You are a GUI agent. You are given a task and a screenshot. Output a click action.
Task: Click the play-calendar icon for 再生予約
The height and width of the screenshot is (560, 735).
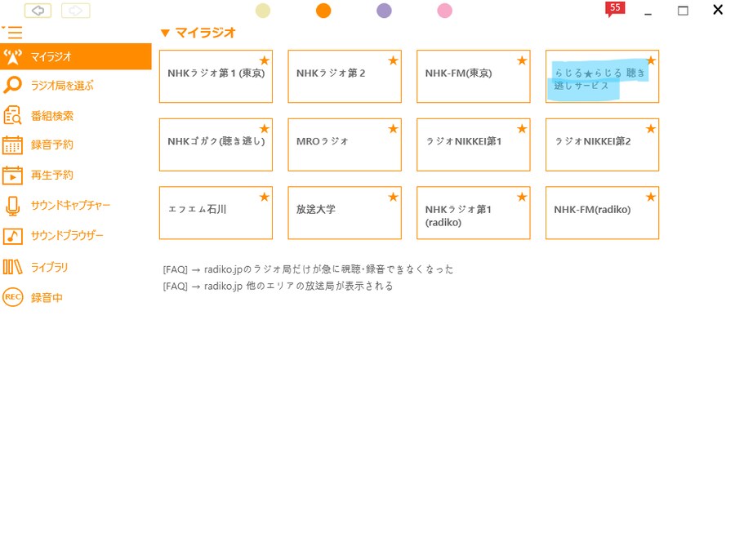(12, 175)
